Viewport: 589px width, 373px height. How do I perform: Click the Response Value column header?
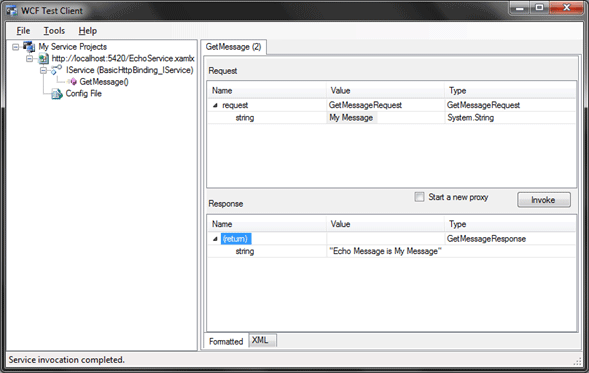click(385, 224)
